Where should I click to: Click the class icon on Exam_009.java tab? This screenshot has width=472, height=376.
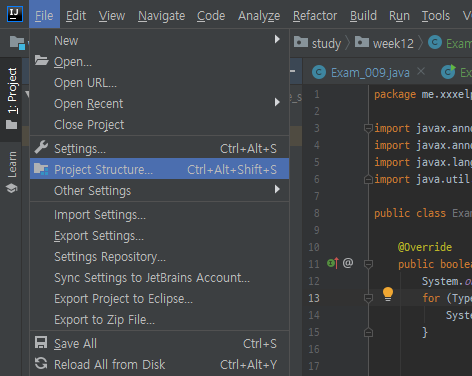[319, 72]
